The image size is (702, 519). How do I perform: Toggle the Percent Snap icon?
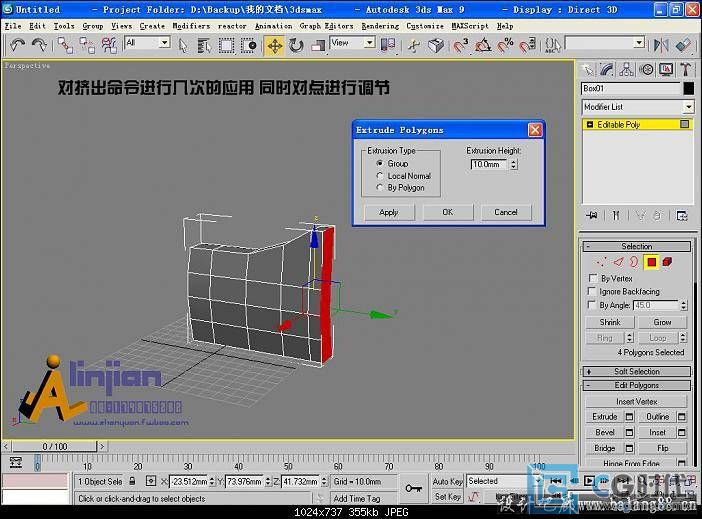[505, 45]
